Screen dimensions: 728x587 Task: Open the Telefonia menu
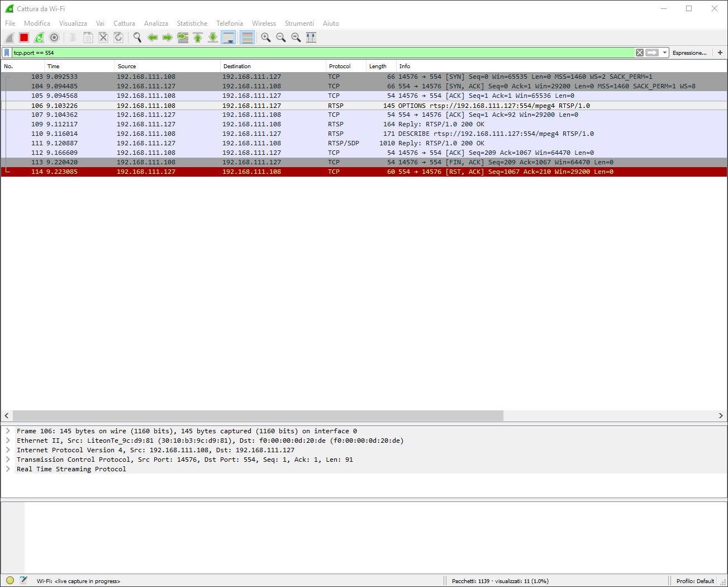click(x=229, y=23)
